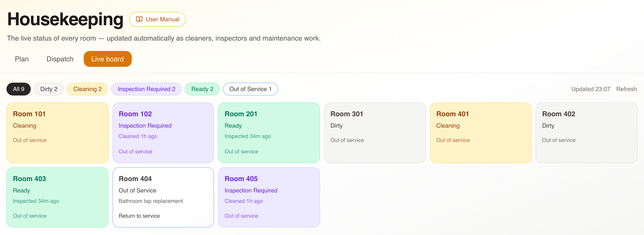Mark Room 401 out of service

pyautogui.click(x=453, y=140)
